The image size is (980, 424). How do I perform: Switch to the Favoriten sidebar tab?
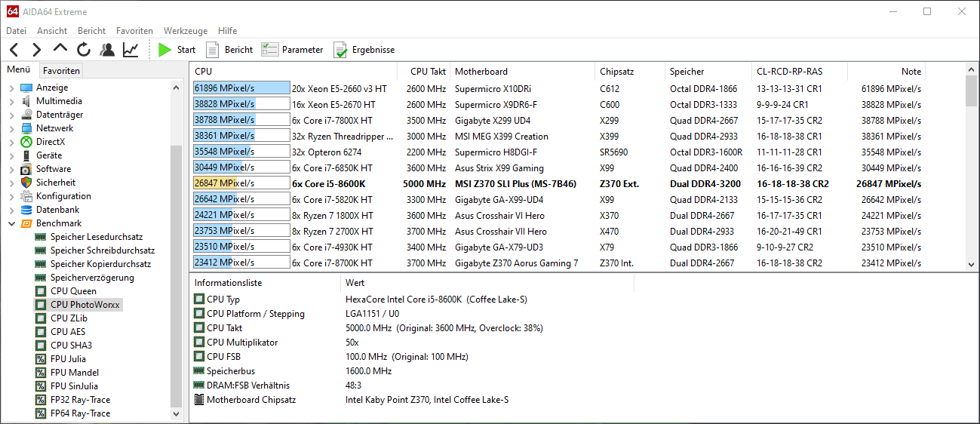61,71
